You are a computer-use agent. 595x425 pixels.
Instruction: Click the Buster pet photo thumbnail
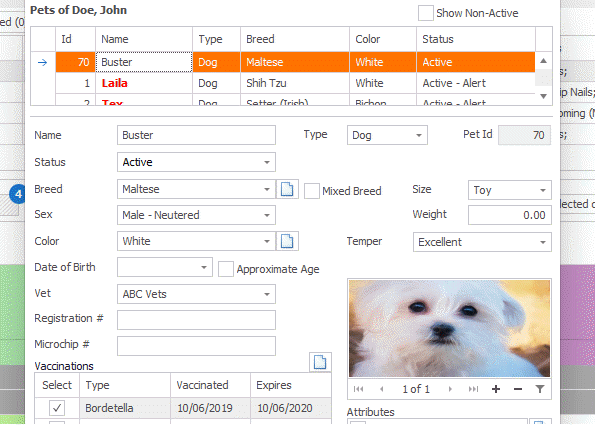449,328
